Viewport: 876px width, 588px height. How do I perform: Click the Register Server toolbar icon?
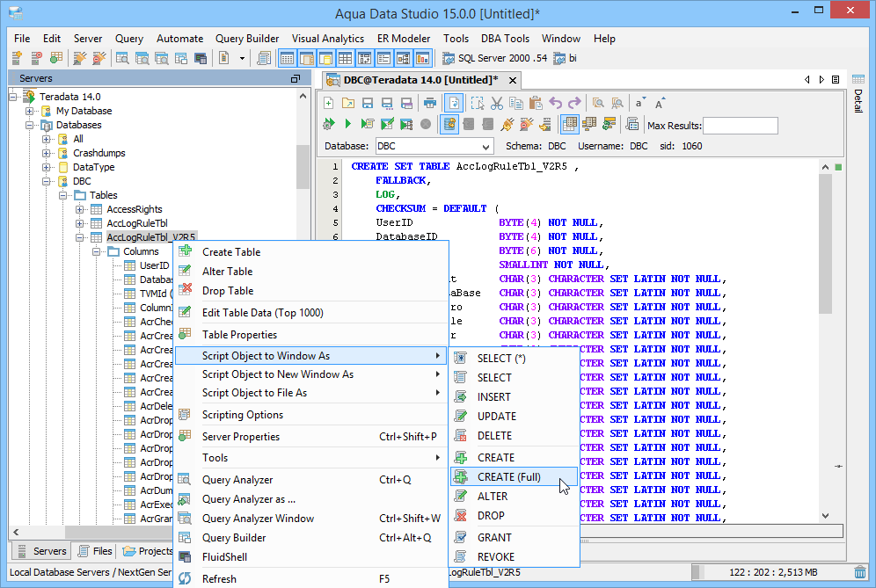pos(17,58)
